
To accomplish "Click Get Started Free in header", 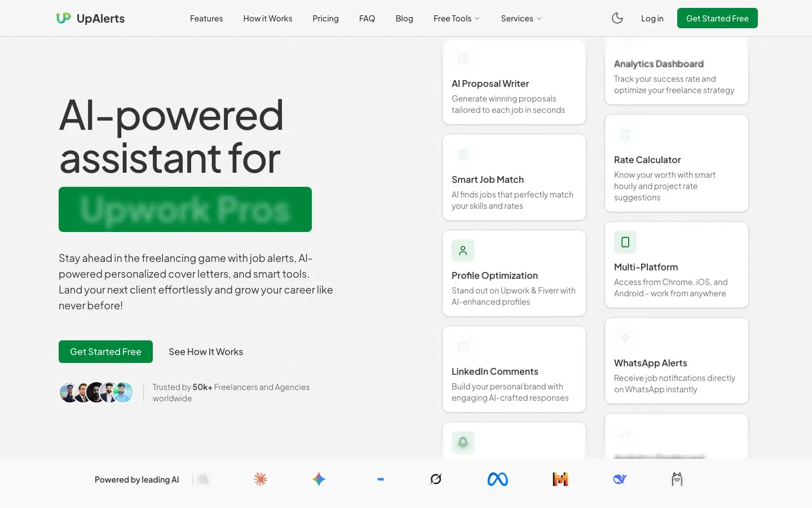I will (717, 18).
